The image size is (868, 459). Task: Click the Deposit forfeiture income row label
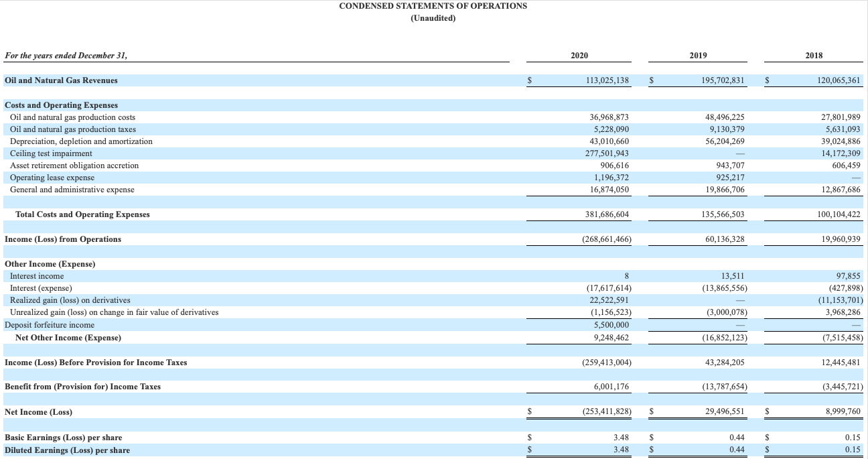(48, 324)
